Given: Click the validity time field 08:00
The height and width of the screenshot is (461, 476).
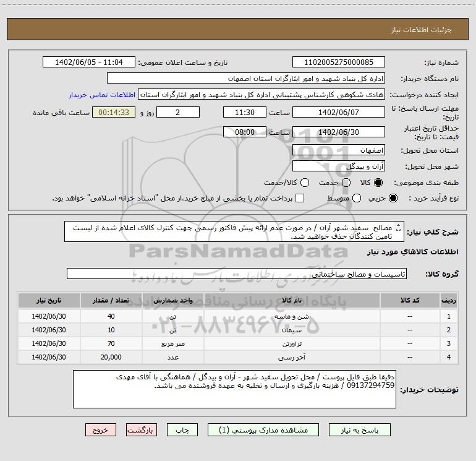Looking at the screenshot, I should point(245,132).
